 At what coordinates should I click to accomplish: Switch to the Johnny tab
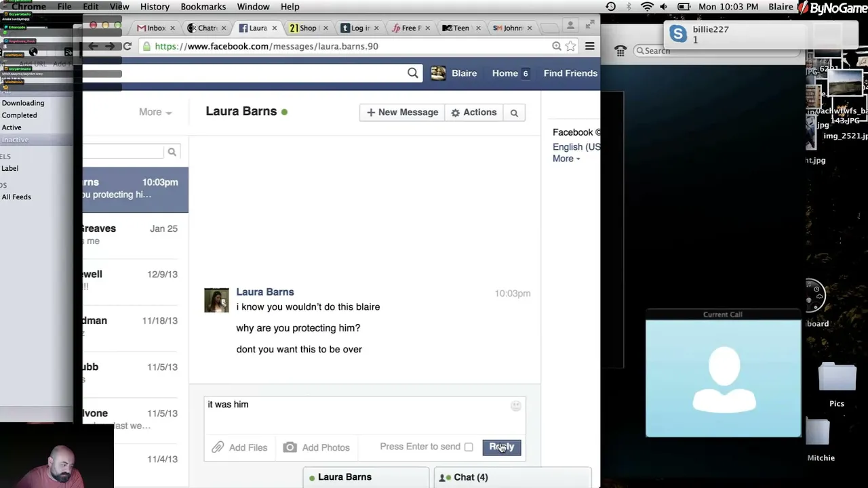coord(513,28)
